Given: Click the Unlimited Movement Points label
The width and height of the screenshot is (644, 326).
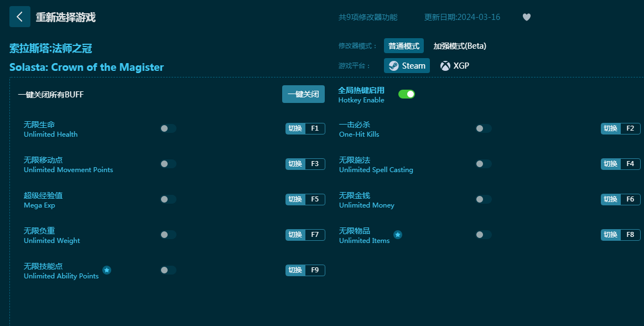Looking at the screenshot, I should coord(68,170).
